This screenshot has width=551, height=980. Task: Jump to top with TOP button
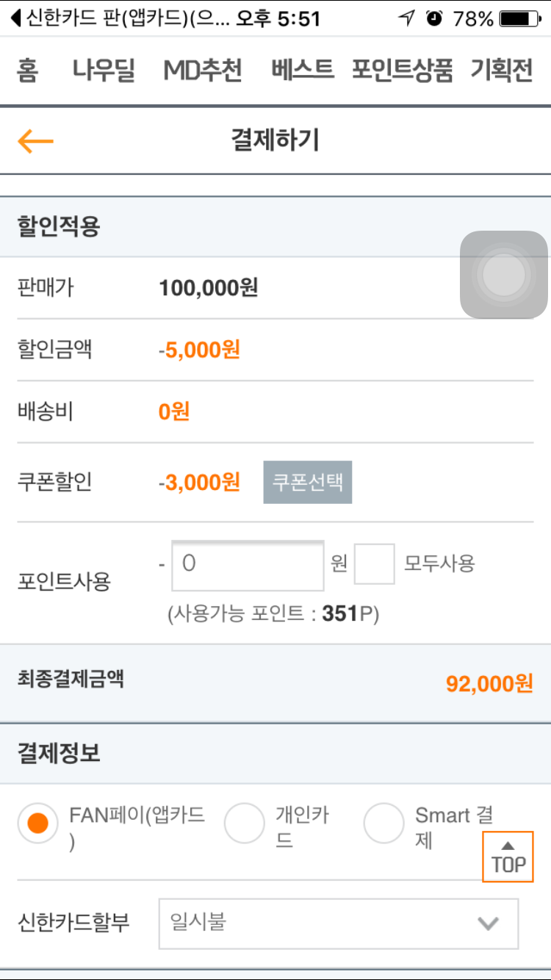[x=508, y=857]
